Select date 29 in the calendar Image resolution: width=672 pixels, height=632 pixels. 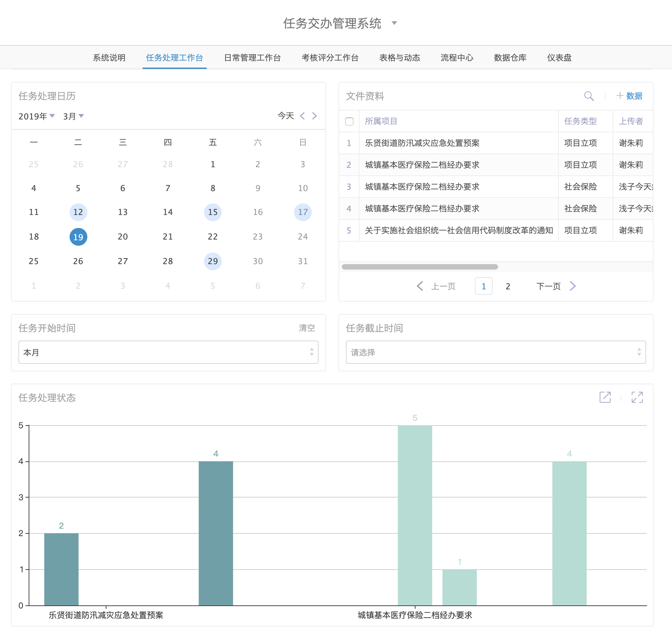213,261
